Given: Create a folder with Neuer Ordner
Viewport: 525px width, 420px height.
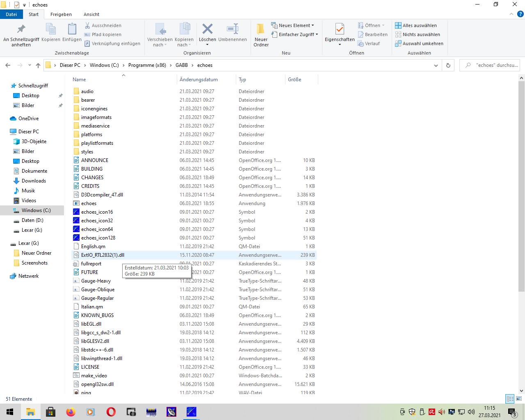Looking at the screenshot, I should 261,35.
